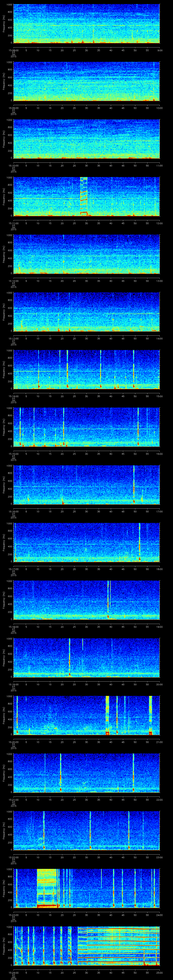Open the spectrogram panel starting at 15:20:00
This screenshot has width=173, height=980.
86,716
